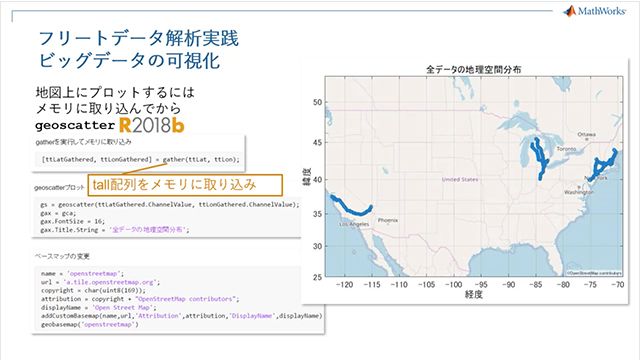Click the longitude tick label -95
The height and width of the screenshot is (360, 640).
481,284
